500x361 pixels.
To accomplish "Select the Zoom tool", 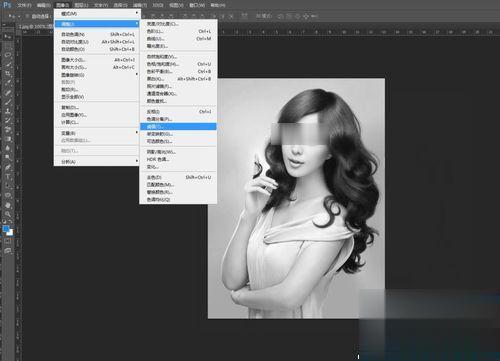I will click(8, 214).
